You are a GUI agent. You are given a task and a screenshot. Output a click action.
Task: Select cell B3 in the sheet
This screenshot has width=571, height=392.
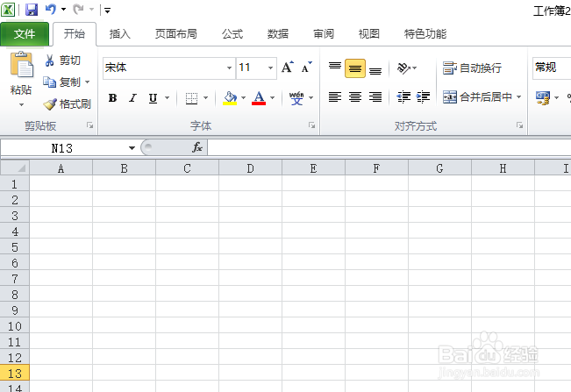[x=125, y=216]
